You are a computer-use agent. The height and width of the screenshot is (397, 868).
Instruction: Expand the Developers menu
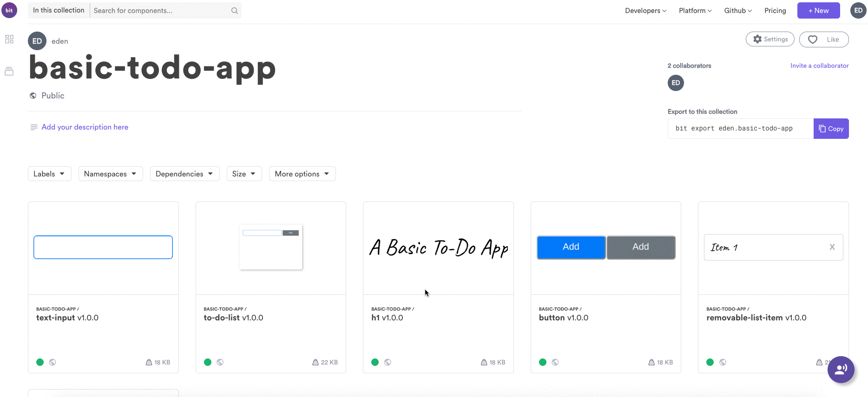[645, 11]
